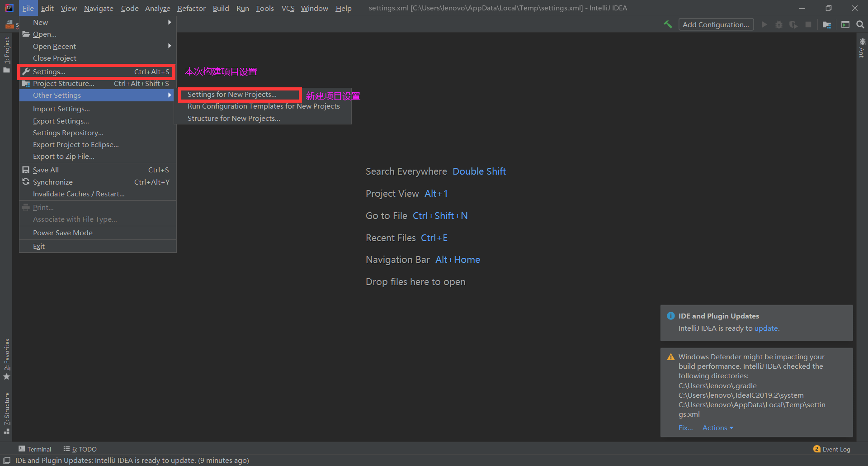Open the Navigate menu
The height and width of the screenshot is (466, 868).
99,8
